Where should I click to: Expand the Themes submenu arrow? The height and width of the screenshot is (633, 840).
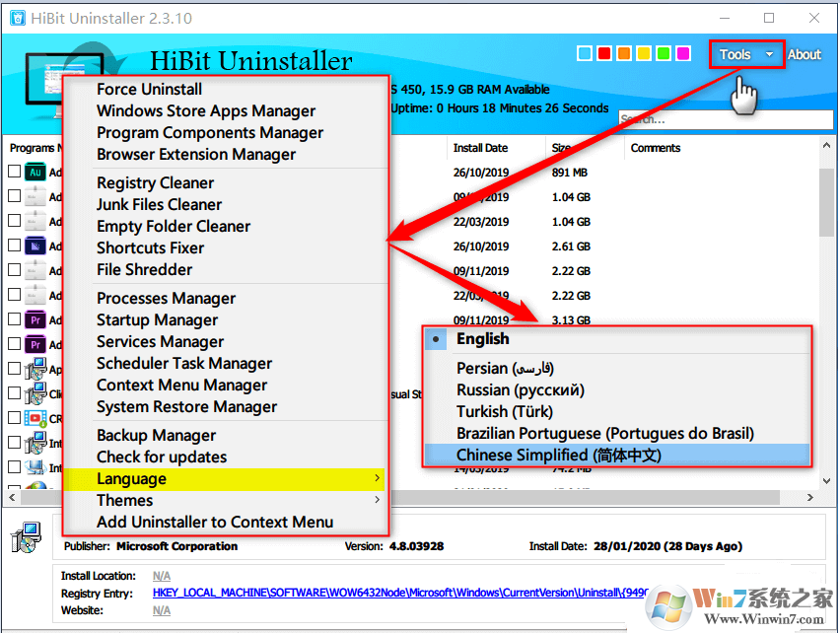coord(378,500)
